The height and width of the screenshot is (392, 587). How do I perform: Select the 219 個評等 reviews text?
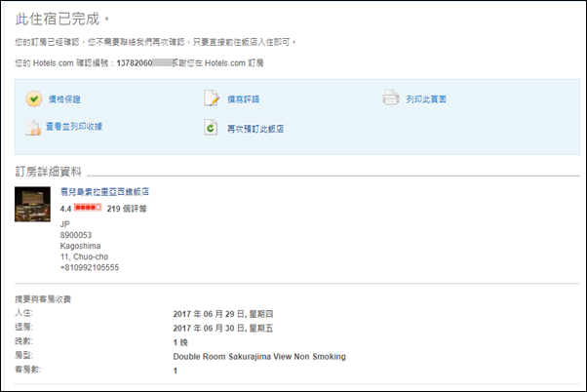pyautogui.click(x=127, y=209)
